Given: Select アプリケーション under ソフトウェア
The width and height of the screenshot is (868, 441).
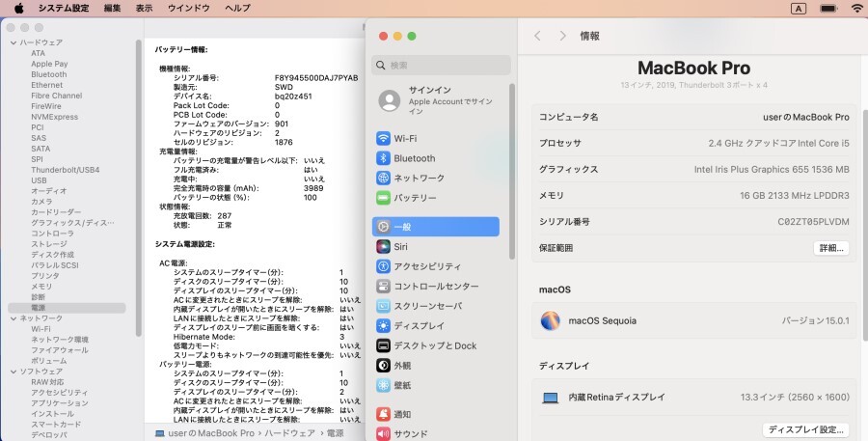Looking at the screenshot, I should click(x=60, y=403).
